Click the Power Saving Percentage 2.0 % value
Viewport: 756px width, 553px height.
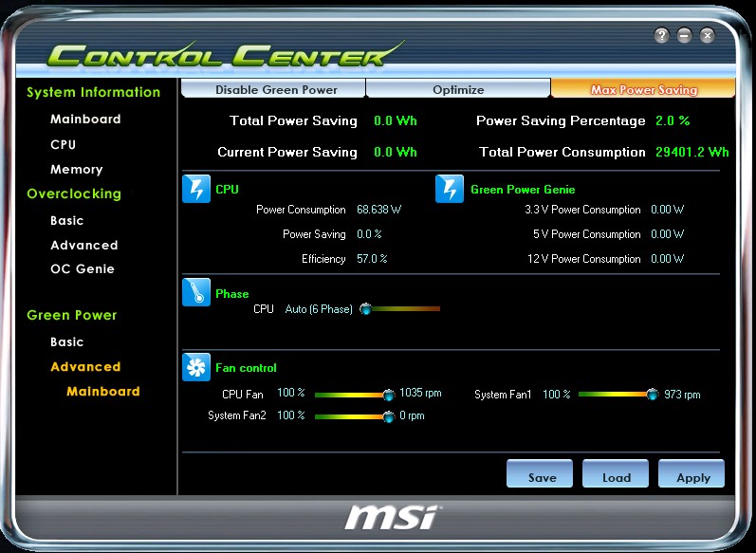[x=673, y=120]
